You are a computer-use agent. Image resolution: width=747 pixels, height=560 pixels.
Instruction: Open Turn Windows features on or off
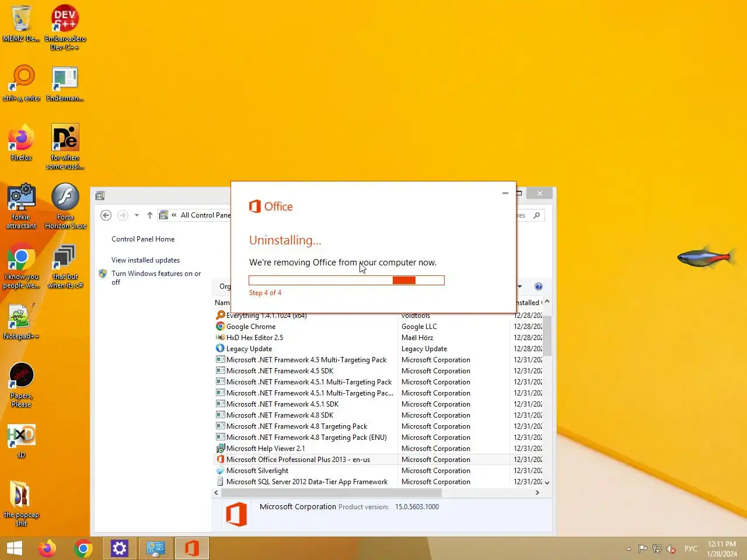(x=156, y=278)
